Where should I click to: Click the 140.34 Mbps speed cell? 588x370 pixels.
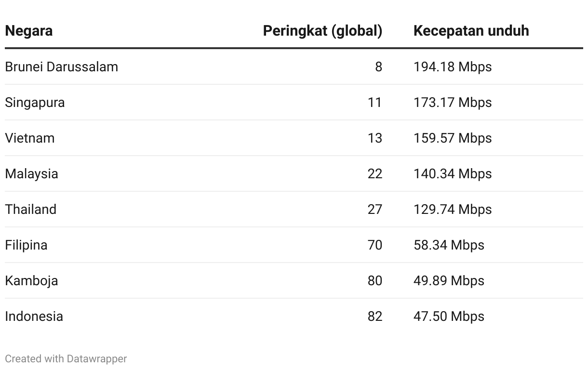pyautogui.click(x=453, y=174)
